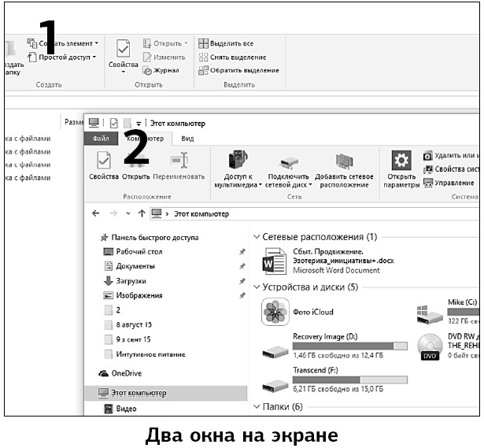Click pin icon next to Изображения
Viewport: 484px width, 448px height.
[242, 295]
